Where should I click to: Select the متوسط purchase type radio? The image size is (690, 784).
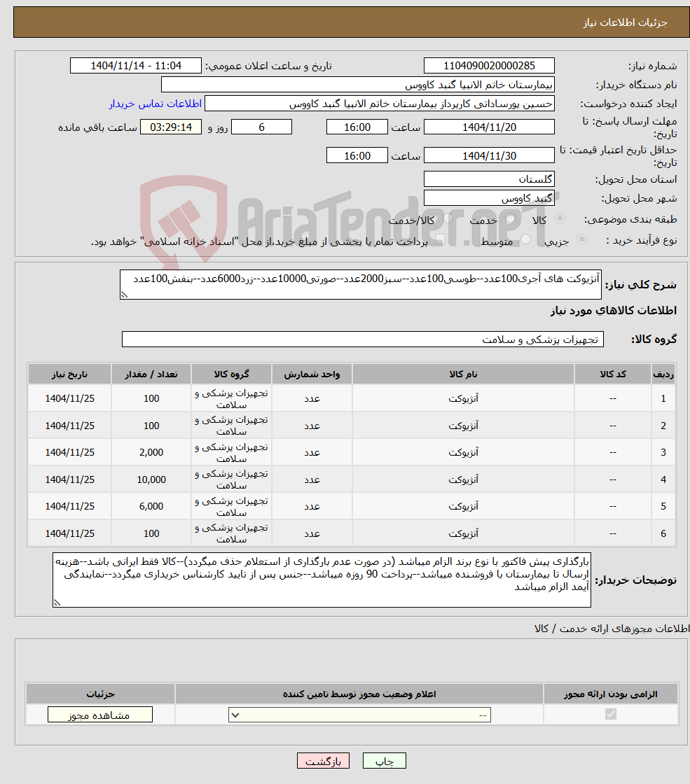click(x=526, y=240)
